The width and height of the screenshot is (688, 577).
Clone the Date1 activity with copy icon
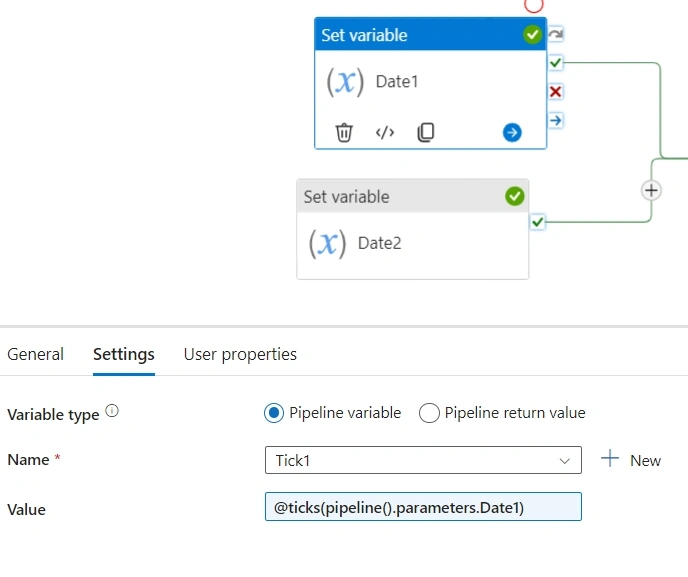coord(426,132)
